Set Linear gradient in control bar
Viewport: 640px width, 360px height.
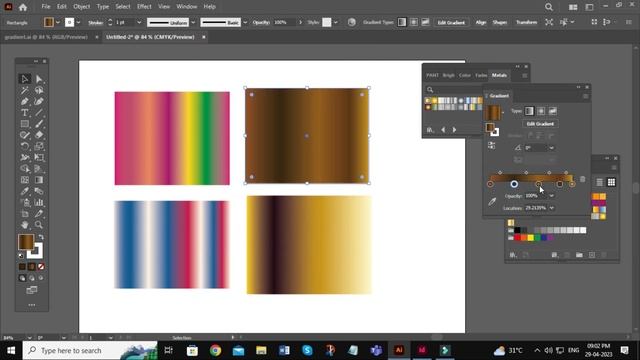[x=402, y=22]
